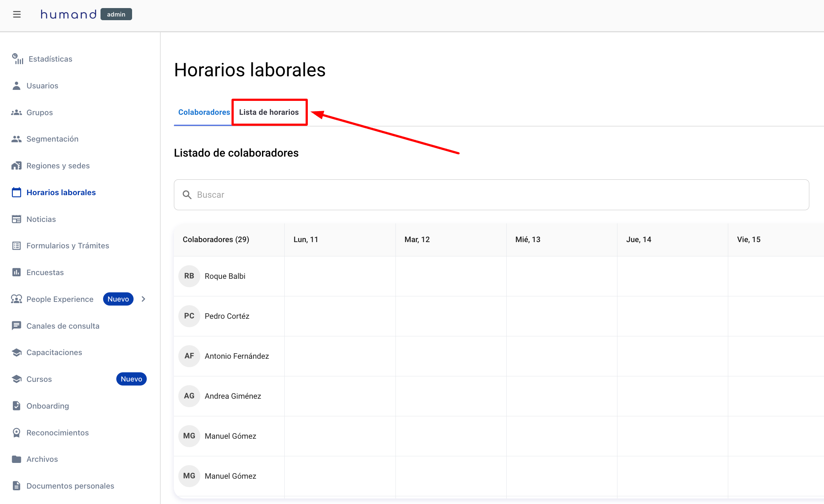The width and height of the screenshot is (824, 504).
Task: Click the Buscar search field
Action: click(x=492, y=195)
